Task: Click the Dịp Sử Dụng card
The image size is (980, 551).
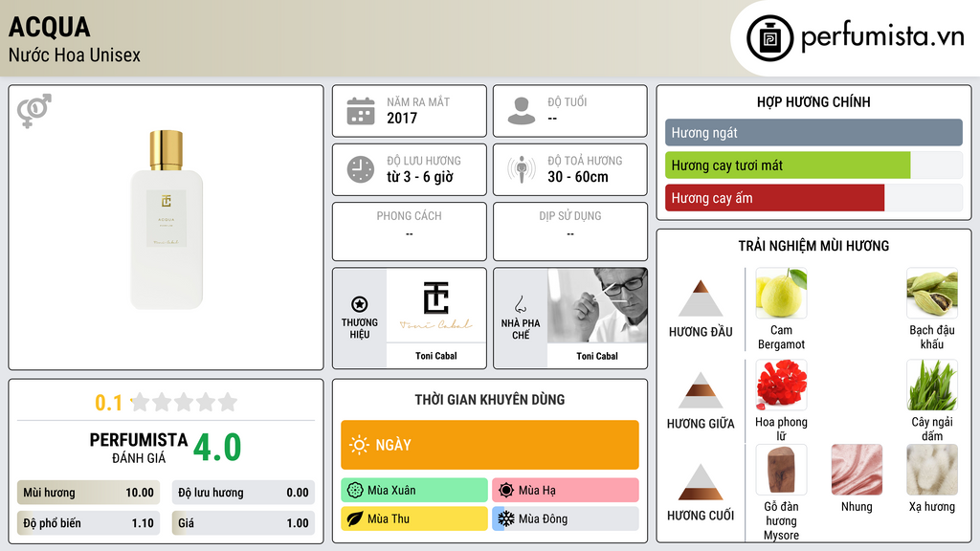Action: pyautogui.click(x=570, y=231)
